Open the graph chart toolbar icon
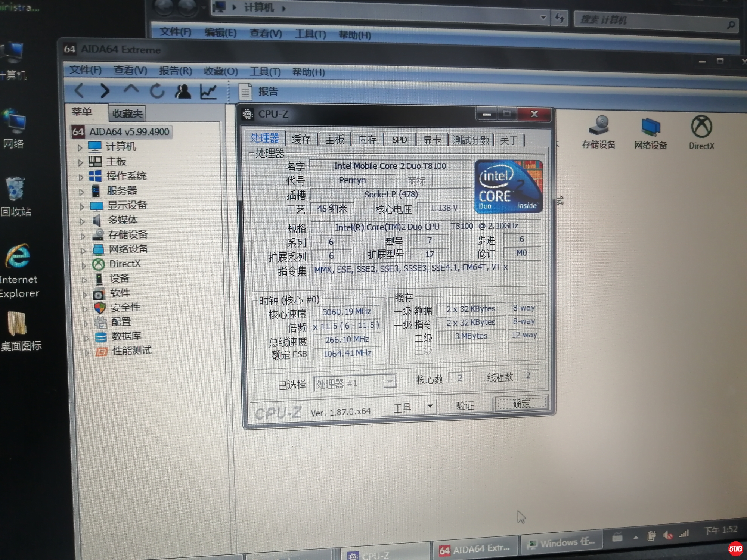 point(208,91)
